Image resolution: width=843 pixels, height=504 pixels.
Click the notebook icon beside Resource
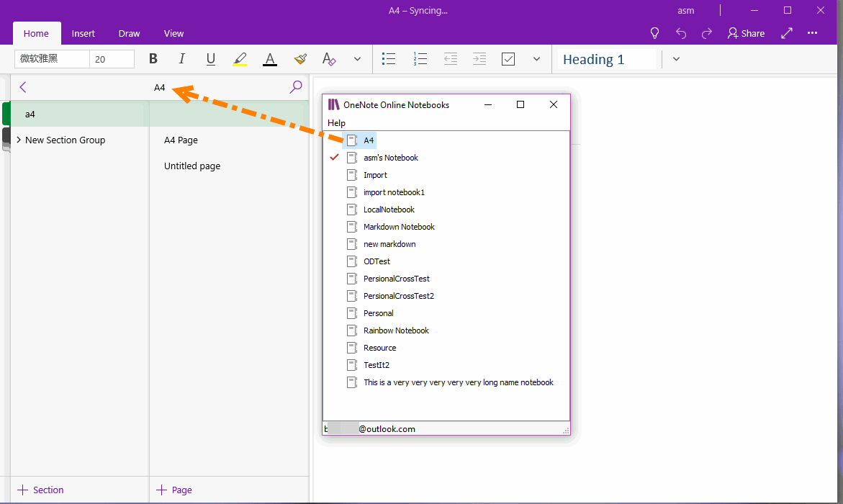352,348
